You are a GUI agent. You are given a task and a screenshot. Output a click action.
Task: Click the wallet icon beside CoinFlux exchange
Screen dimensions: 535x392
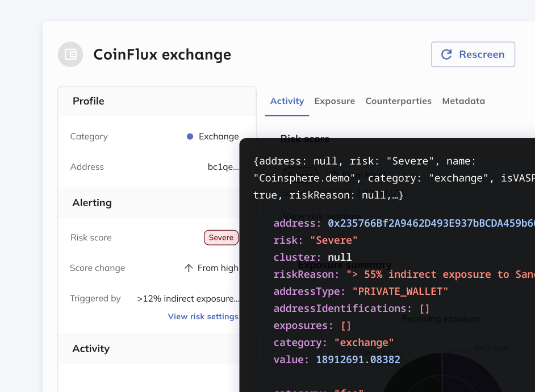tap(70, 55)
